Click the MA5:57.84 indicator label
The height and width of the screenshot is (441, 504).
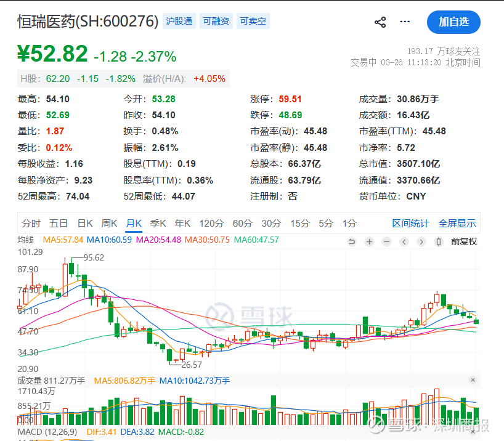click(63, 240)
